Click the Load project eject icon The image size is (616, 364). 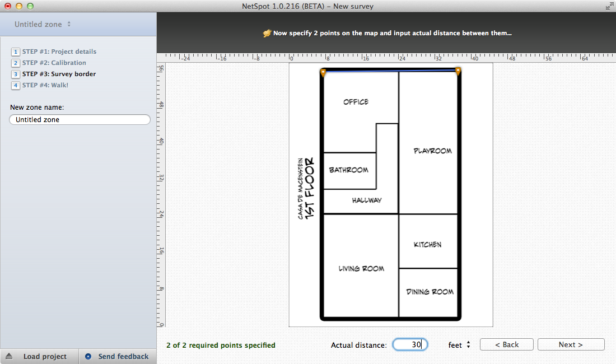tap(9, 356)
